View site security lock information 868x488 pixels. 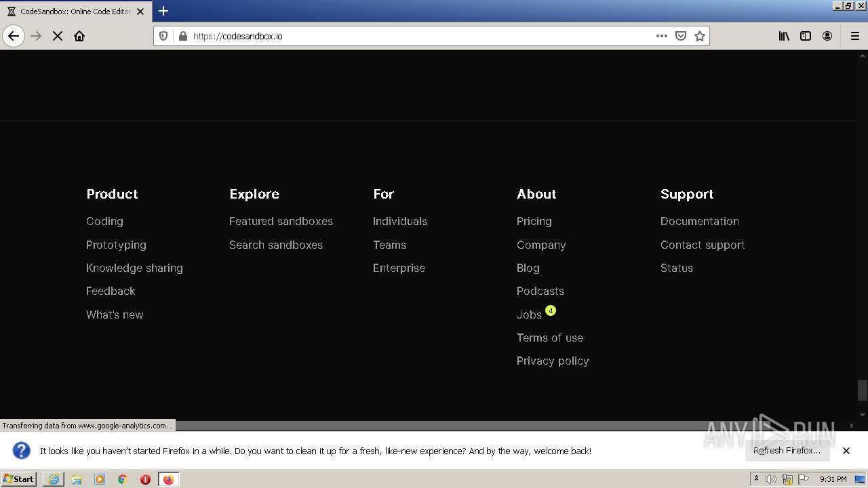(x=182, y=36)
